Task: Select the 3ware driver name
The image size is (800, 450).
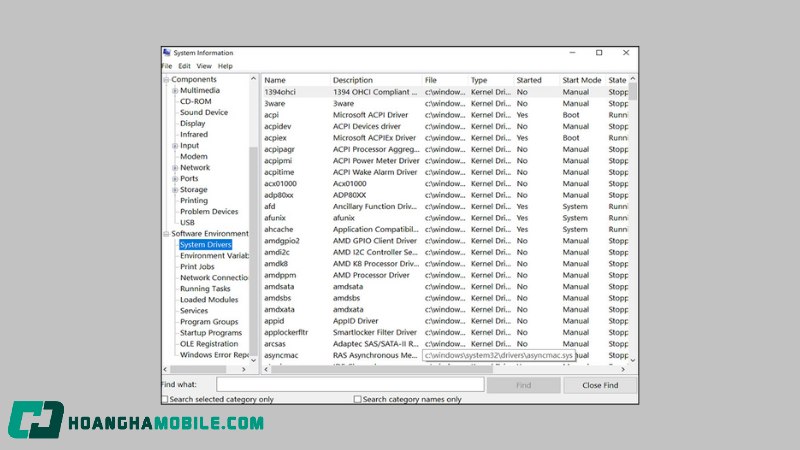Action: pyautogui.click(x=274, y=104)
